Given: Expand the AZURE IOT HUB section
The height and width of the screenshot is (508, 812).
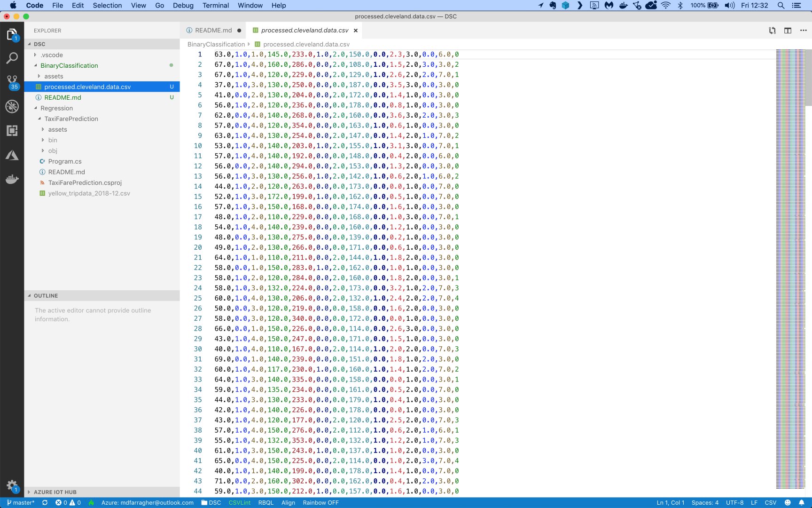Looking at the screenshot, I should (55, 492).
